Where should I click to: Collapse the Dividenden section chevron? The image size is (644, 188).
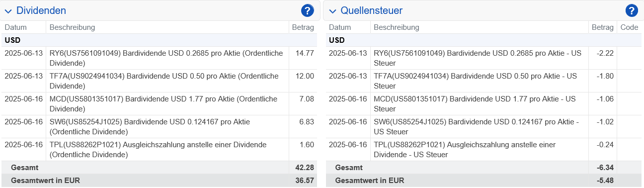tap(8, 11)
